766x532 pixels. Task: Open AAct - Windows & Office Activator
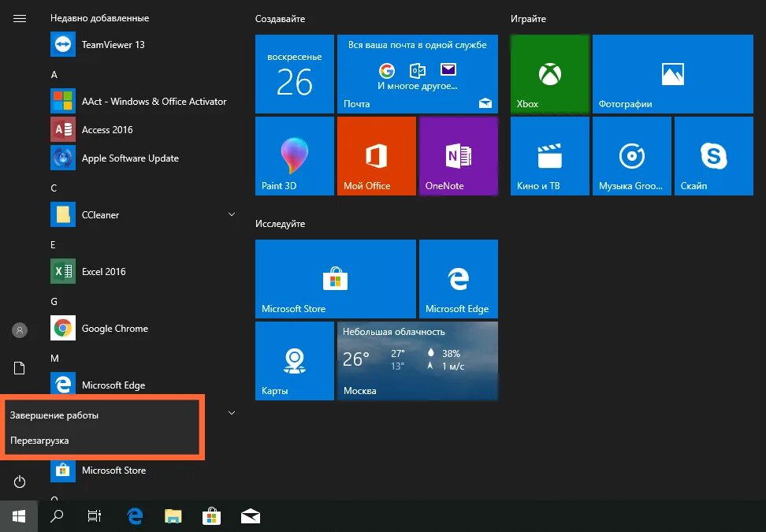tap(143, 101)
